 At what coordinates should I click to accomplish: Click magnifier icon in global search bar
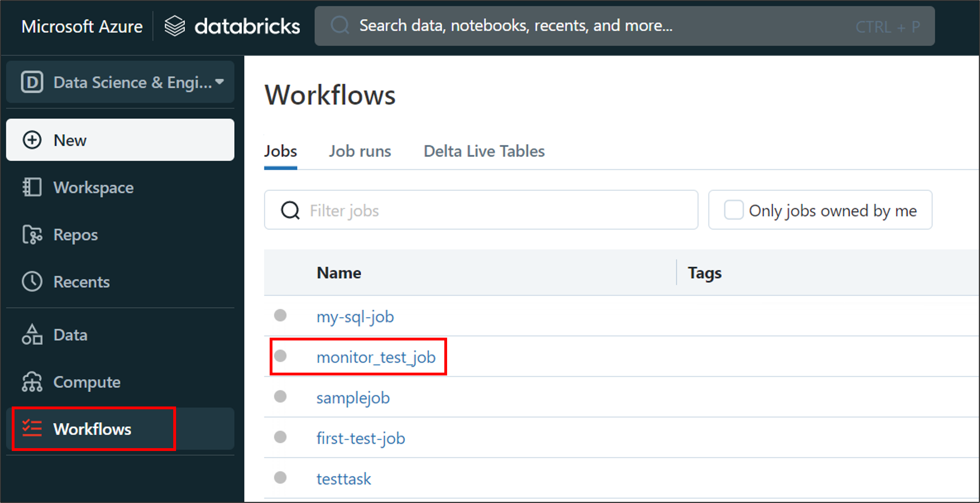pyautogui.click(x=340, y=26)
